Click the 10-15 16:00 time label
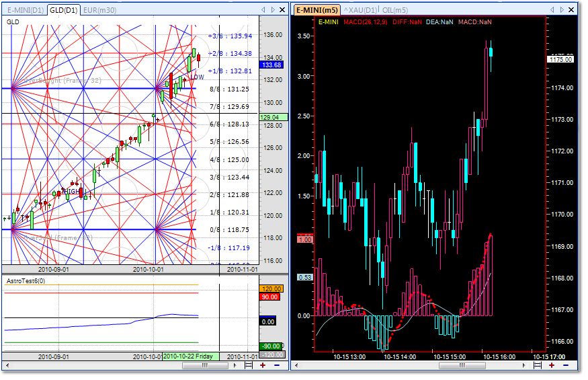The height and width of the screenshot is (380, 588). click(499, 356)
